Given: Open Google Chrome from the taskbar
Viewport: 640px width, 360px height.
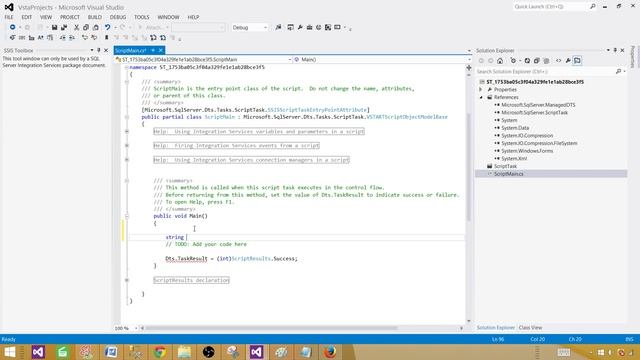Looking at the screenshot, I should [x=160, y=351].
